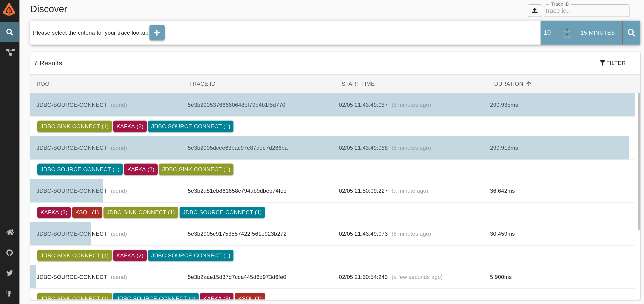Open trace 5e3b29053766660648bf79b4b1f5d770
The width and height of the screenshot is (644, 304).
(x=236, y=105)
